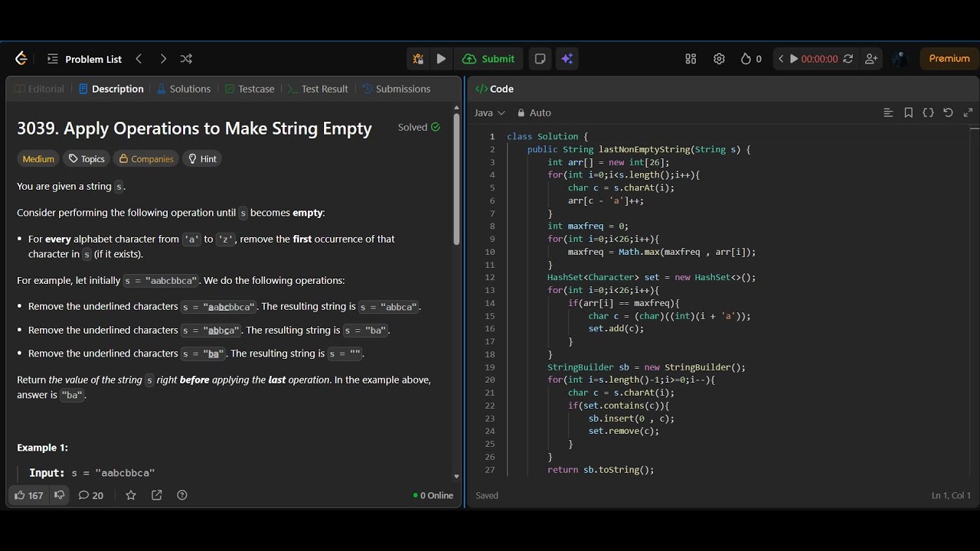Share the problem with share icon
The width and height of the screenshot is (980, 551).
157,495
